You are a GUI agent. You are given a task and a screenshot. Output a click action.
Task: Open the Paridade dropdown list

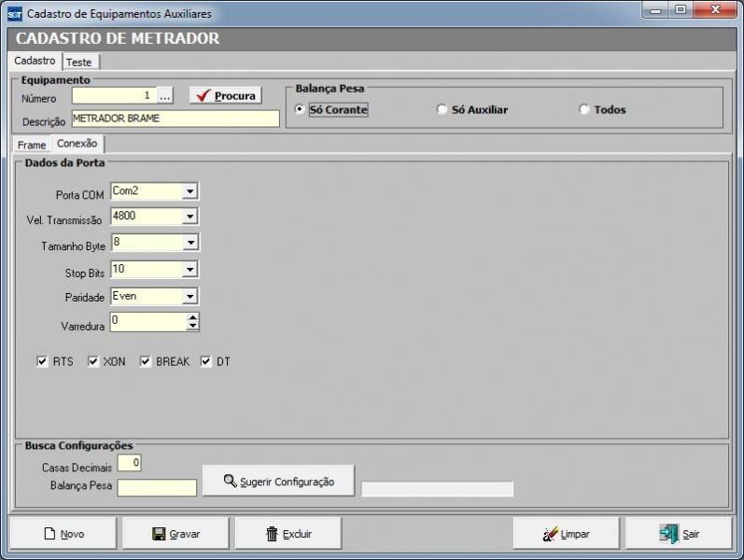(x=190, y=296)
